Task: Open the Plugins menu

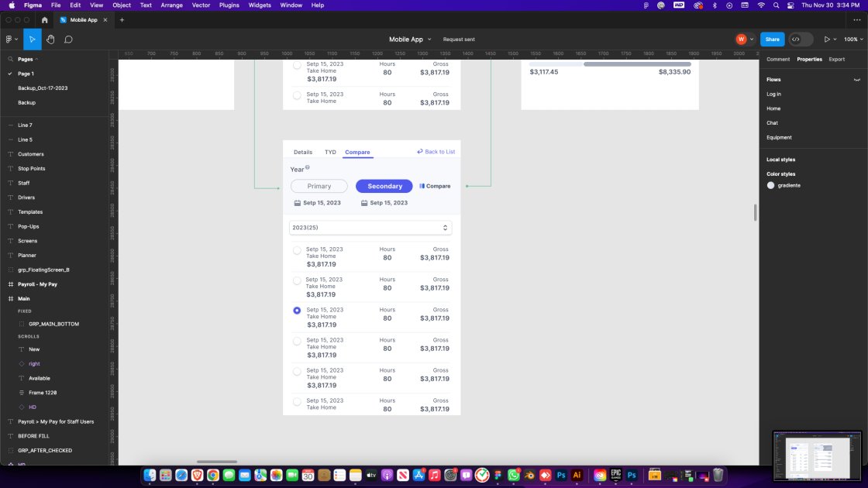Action: click(x=229, y=5)
